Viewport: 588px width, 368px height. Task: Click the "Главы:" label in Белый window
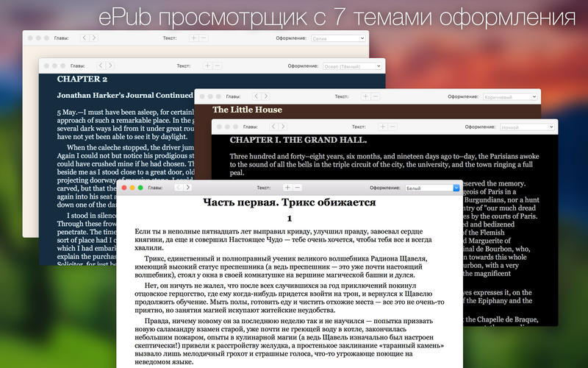pos(155,188)
